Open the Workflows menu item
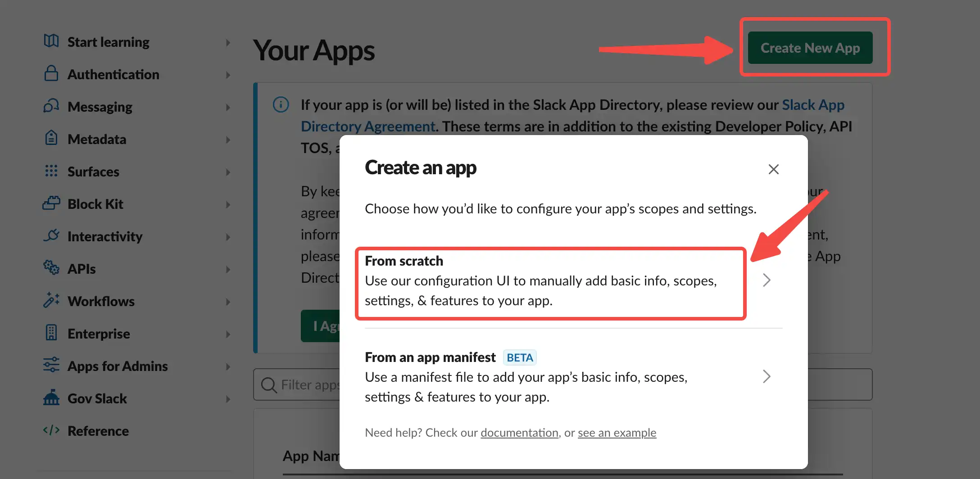 [101, 302]
